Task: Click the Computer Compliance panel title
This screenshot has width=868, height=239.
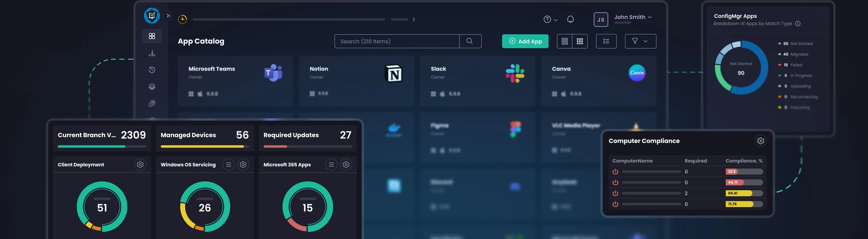Action: 644,141
